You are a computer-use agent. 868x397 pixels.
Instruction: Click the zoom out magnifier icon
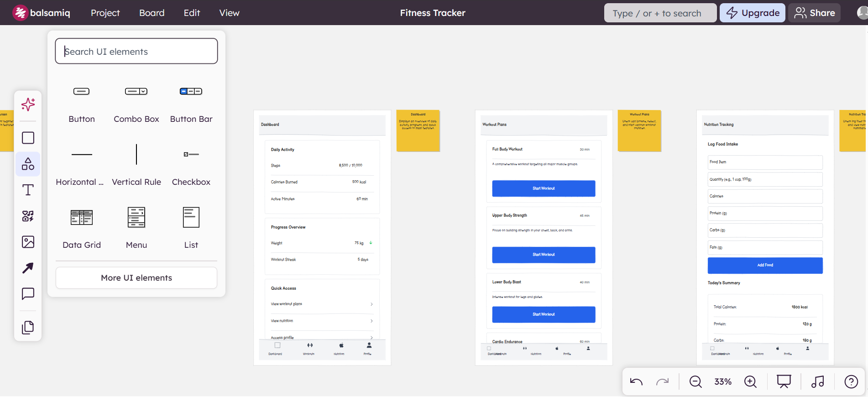695,381
